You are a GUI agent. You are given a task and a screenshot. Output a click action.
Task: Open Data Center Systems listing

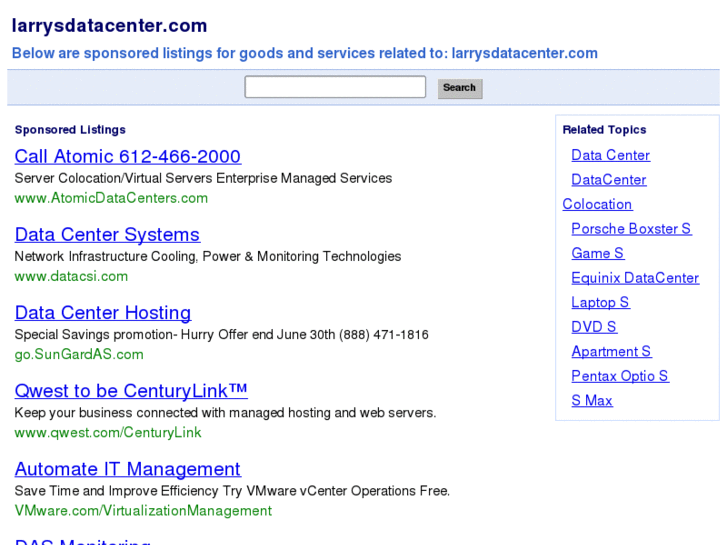pyautogui.click(x=107, y=235)
